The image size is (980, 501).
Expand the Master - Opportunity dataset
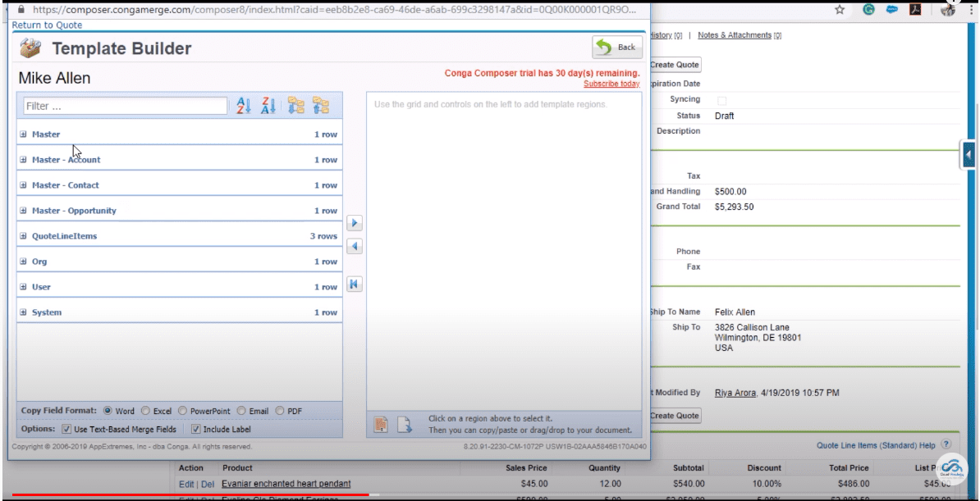pos(23,212)
